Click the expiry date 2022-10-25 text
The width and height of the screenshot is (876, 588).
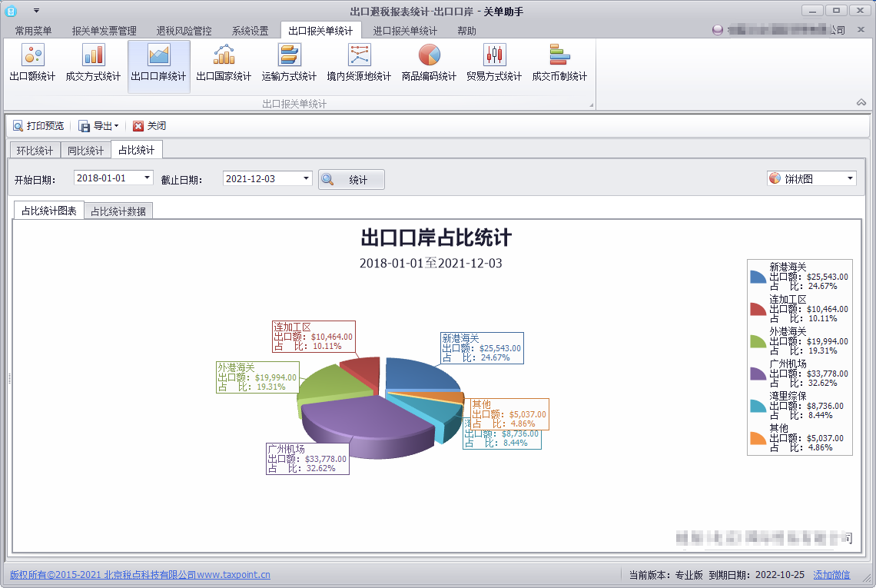tap(780, 575)
